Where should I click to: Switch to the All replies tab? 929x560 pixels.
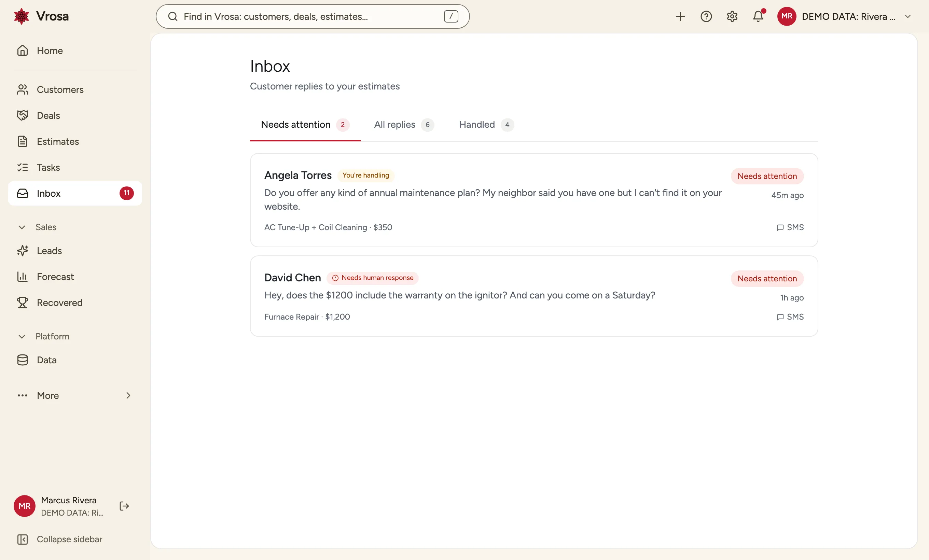[404, 124]
